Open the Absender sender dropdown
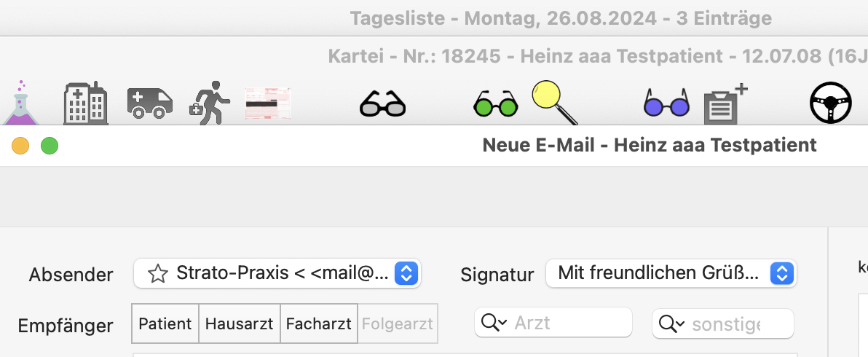868x357 pixels. (x=277, y=273)
